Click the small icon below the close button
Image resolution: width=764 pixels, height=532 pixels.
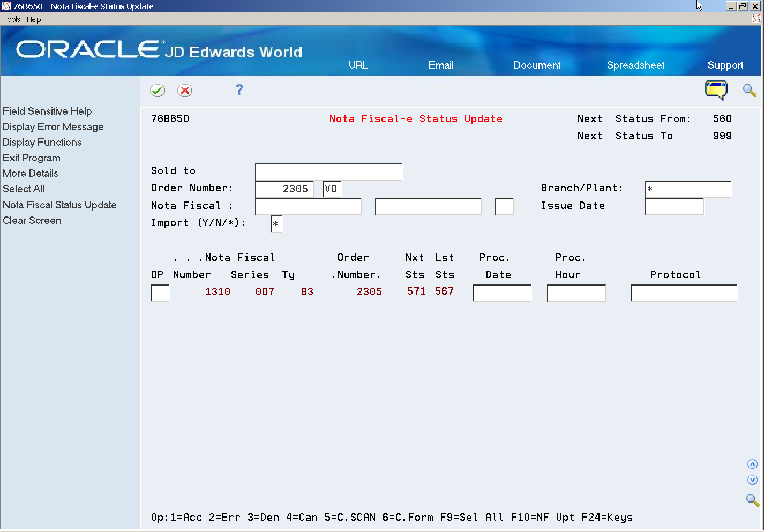tap(756, 19)
